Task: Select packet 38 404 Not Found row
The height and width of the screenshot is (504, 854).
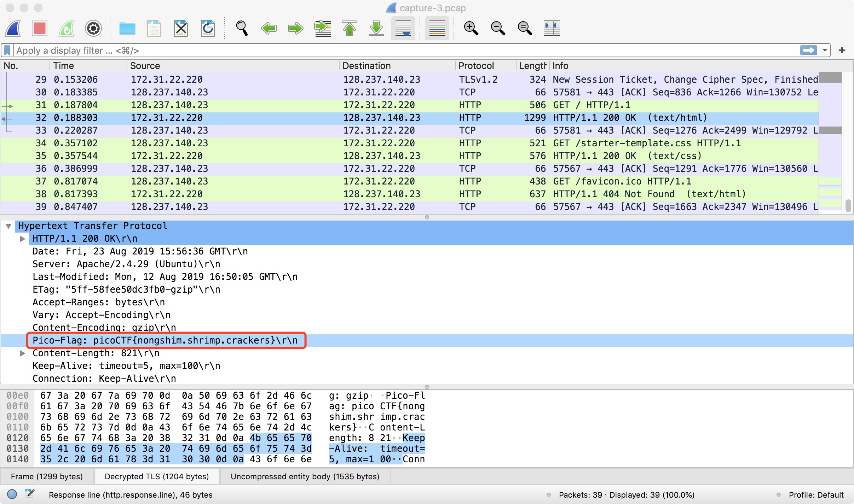Action: tap(410, 194)
